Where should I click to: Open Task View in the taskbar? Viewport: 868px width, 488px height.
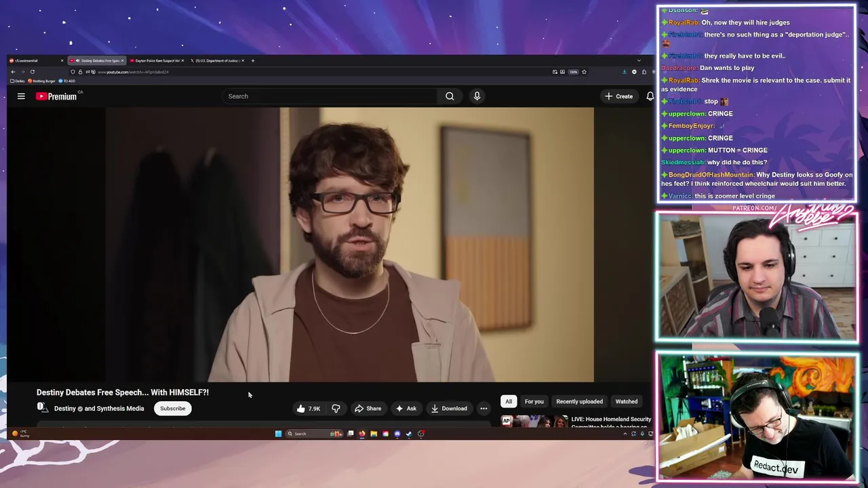(x=351, y=434)
